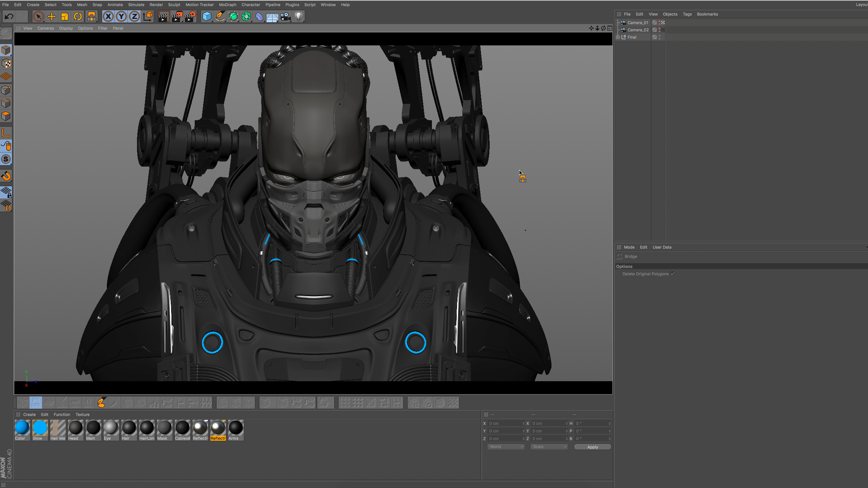Select the Color material swatch

click(22, 430)
